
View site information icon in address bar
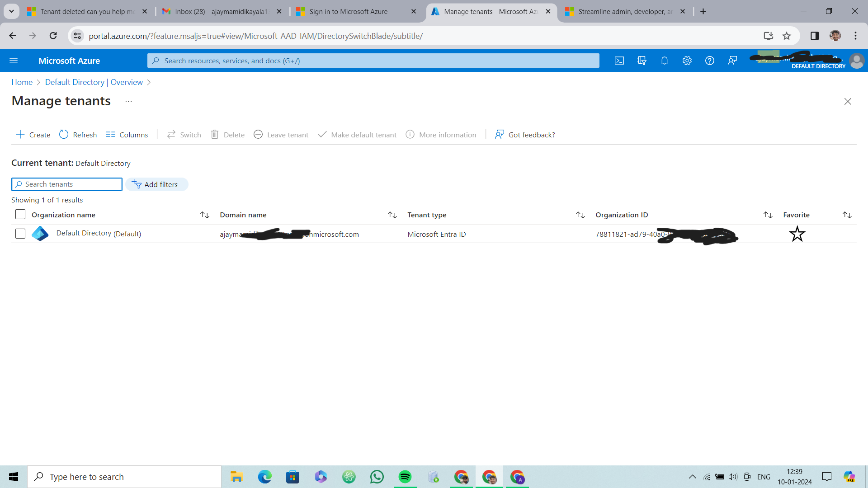click(x=77, y=36)
